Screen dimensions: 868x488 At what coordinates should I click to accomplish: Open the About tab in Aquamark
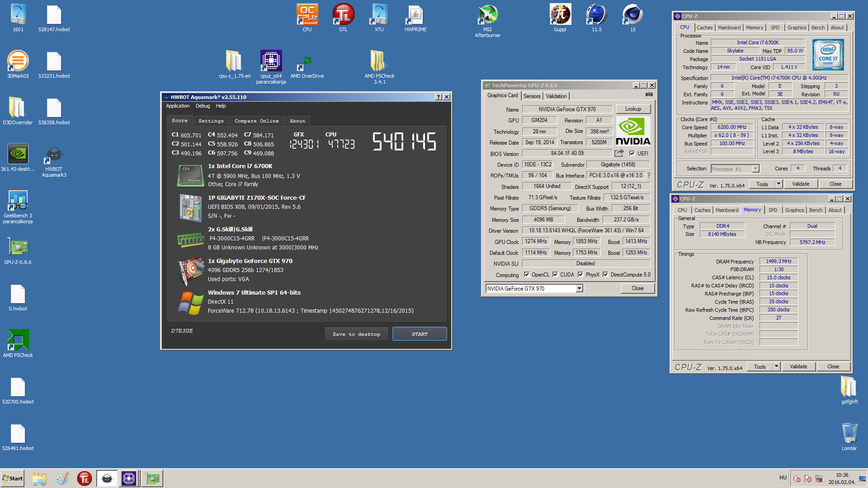297,121
